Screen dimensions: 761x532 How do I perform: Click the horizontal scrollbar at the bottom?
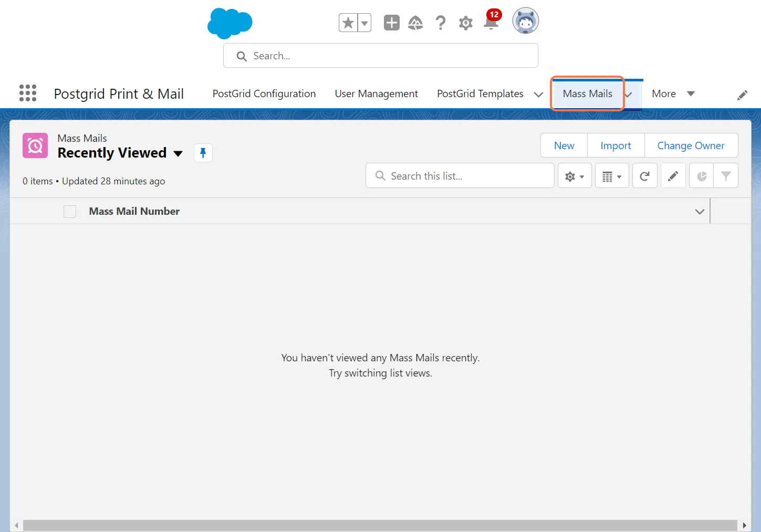click(380, 525)
